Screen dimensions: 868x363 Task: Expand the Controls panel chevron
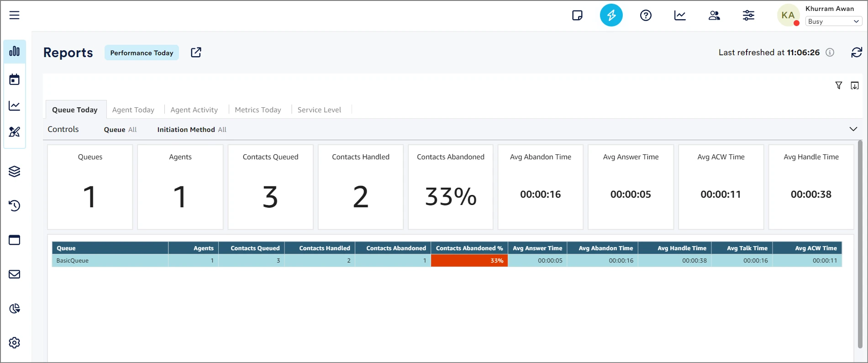[x=853, y=129]
